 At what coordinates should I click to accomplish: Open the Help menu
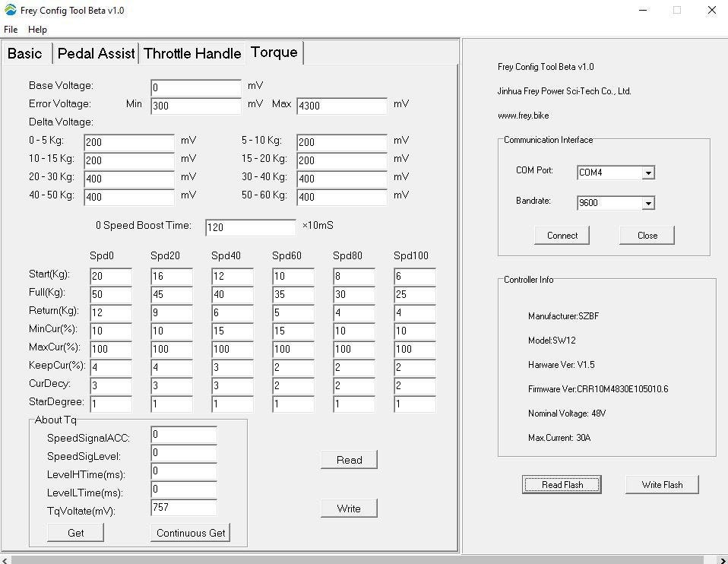point(37,30)
